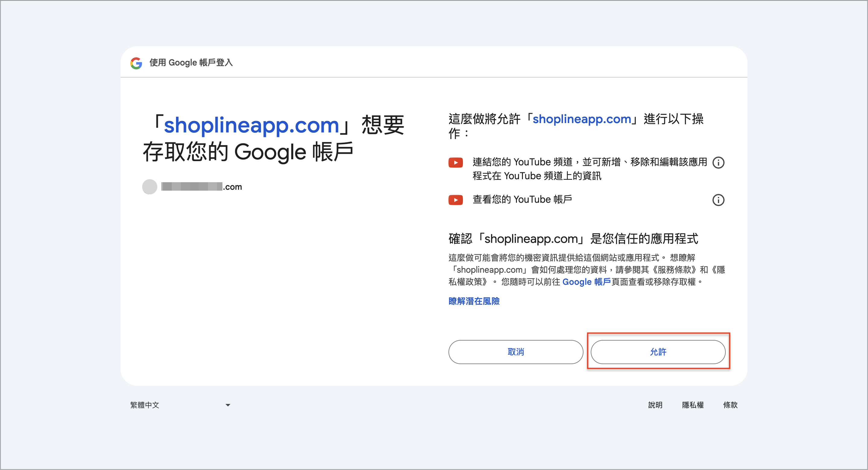Click 確認「shoplineapp.com」是您信任的應用程式 heading
The width and height of the screenshot is (868, 470).
click(x=573, y=239)
